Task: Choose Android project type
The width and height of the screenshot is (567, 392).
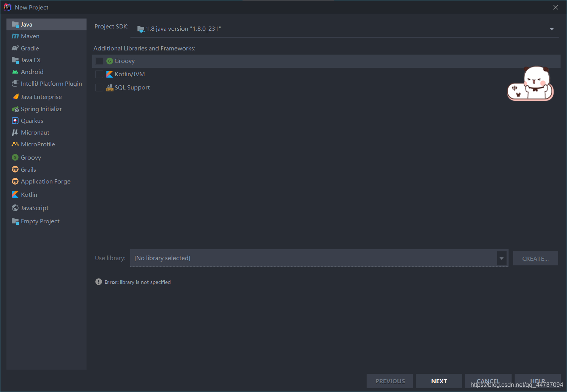Action: coord(46,72)
